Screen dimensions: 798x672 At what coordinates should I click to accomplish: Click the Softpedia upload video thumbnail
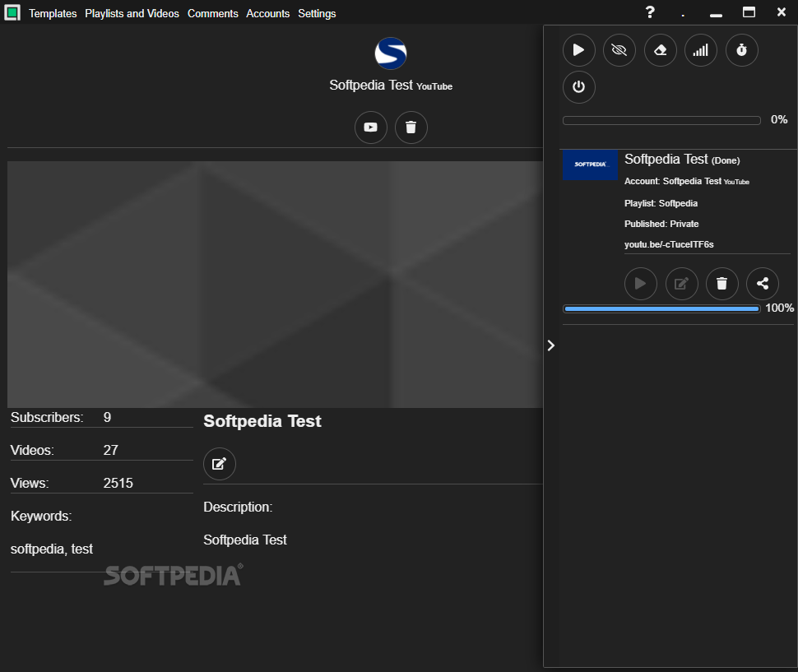[x=590, y=165]
